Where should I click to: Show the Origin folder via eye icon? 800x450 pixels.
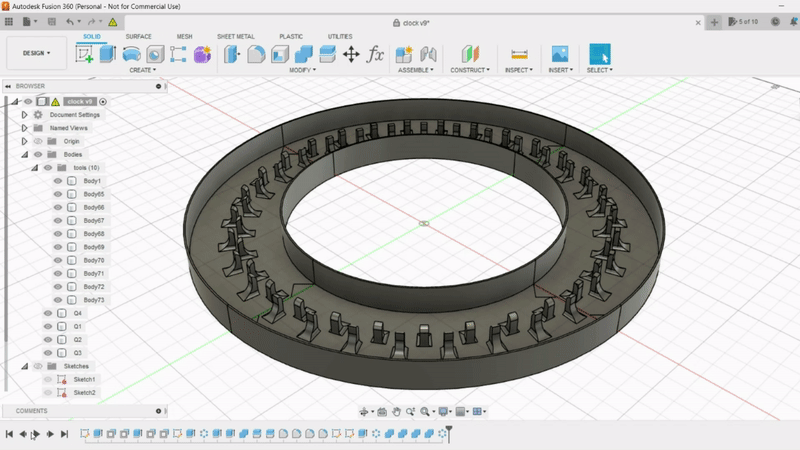38,141
